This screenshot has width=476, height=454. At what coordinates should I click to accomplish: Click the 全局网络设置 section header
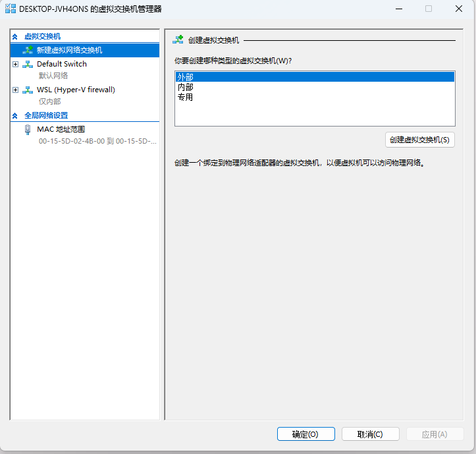pos(46,115)
